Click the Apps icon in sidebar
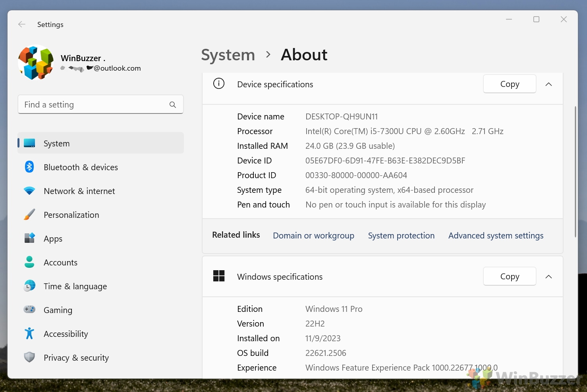The width and height of the screenshot is (587, 392). (x=29, y=238)
